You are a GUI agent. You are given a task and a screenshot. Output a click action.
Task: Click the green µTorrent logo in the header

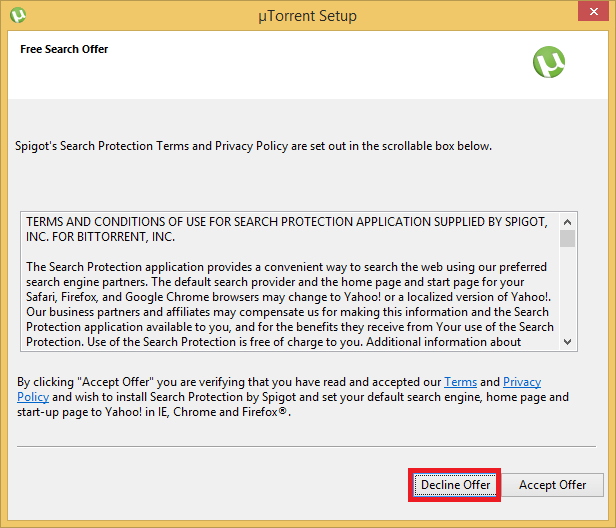pyautogui.click(x=548, y=64)
